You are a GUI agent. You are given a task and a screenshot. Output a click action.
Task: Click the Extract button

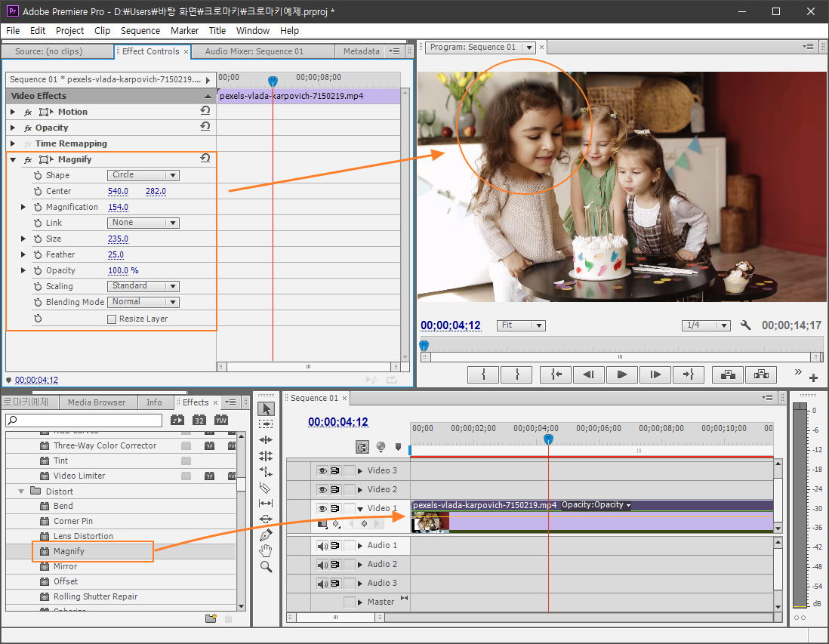coord(761,374)
